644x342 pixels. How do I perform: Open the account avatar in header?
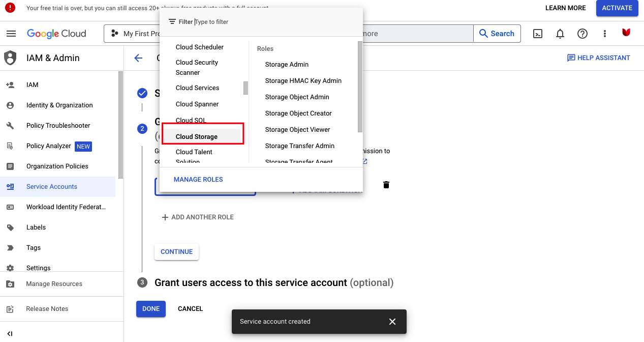pyautogui.click(x=626, y=33)
